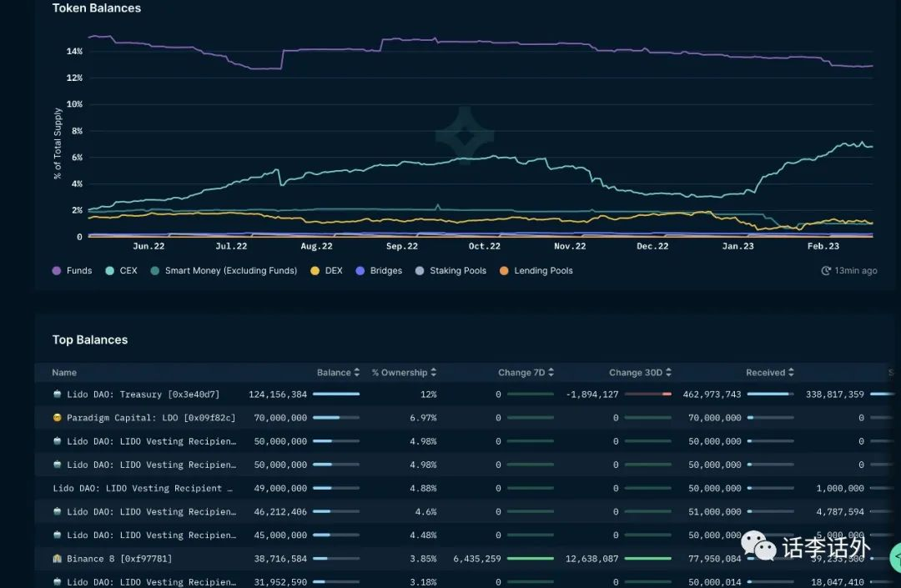Click the balance value 31,952,590
This screenshot has height=588, width=901.
(280, 581)
